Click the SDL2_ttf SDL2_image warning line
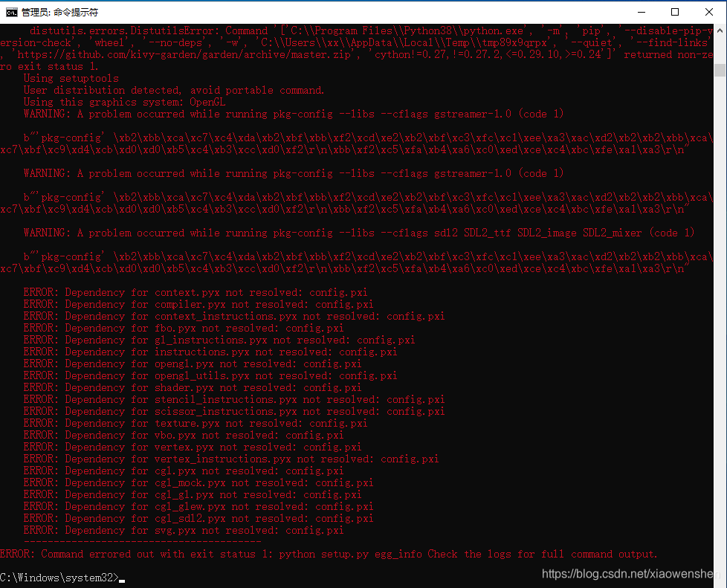 359,233
